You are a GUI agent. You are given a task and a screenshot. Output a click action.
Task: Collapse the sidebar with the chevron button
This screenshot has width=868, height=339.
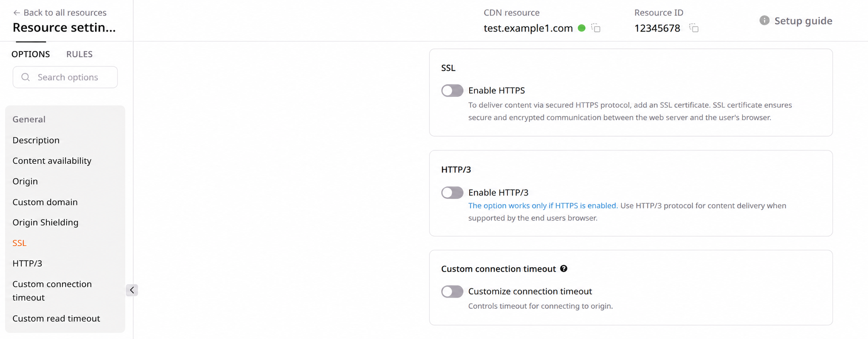pos(132,290)
